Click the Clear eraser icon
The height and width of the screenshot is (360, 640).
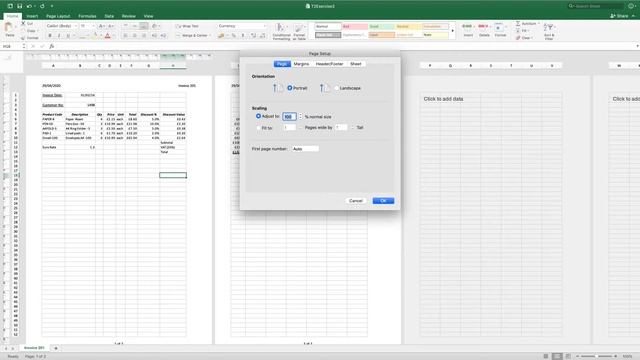(x=518, y=38)
